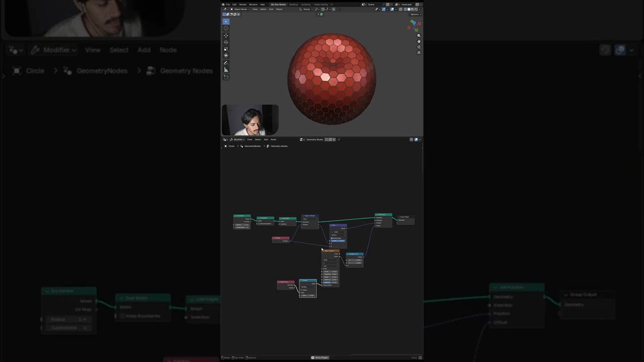Adjust the Factor slider in Mix node

[338, 241]
